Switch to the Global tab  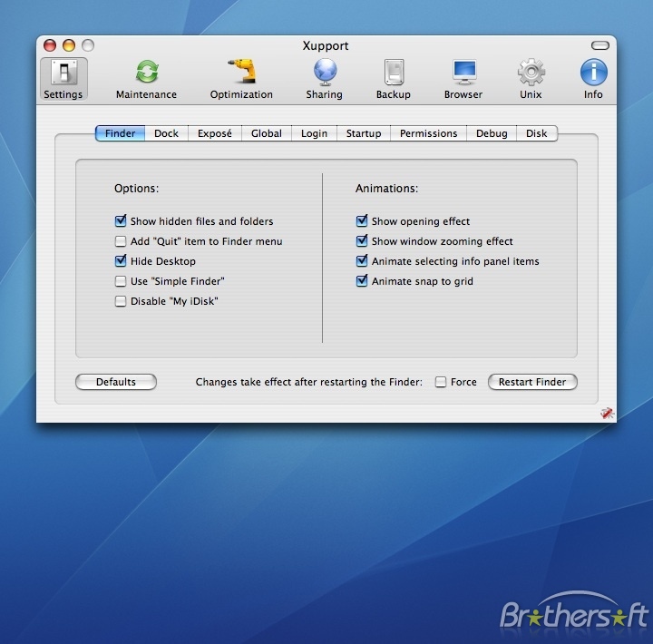[x=267, y=133]
